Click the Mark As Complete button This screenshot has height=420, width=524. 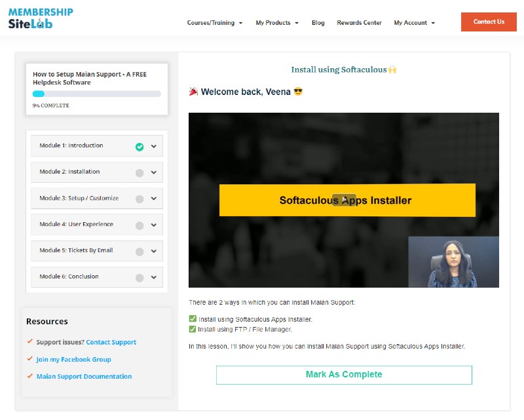(x=344, y=375)
